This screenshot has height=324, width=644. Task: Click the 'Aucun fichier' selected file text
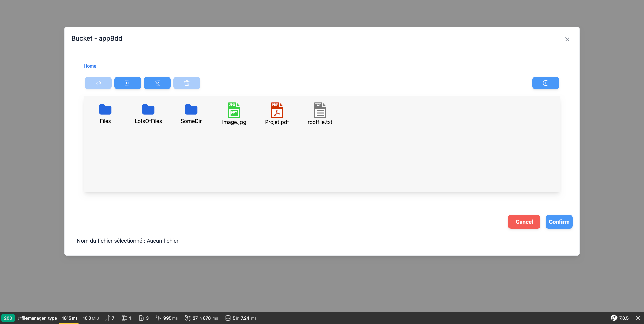[x=163, y=241]
